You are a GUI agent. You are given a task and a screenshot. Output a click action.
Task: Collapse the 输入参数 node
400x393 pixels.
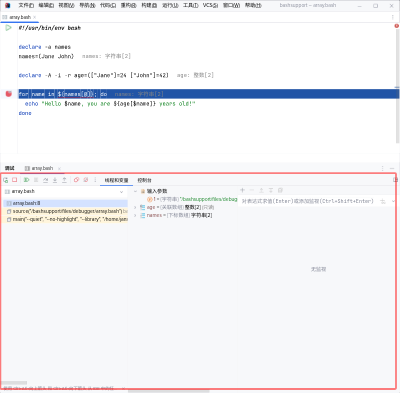135,191
